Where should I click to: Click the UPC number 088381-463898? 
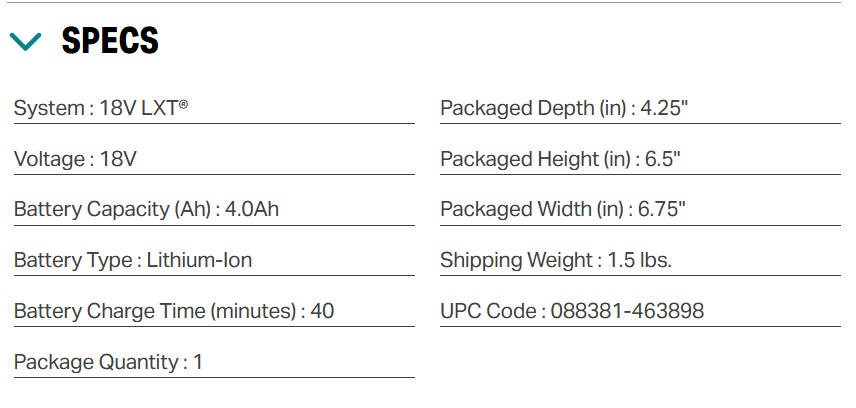pos(627,311)
